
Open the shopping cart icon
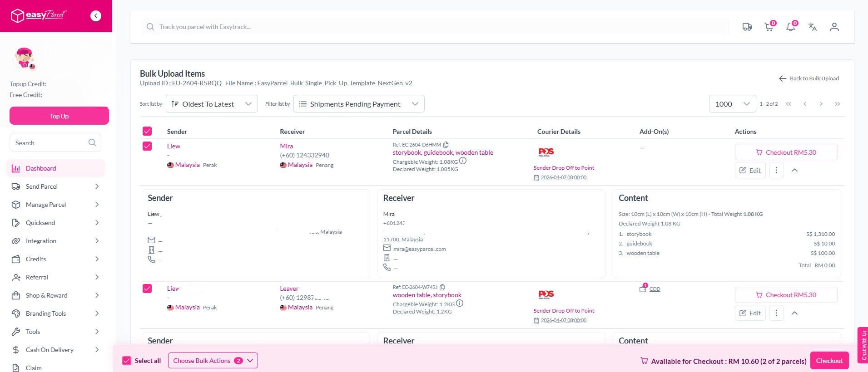coord(769,27)
